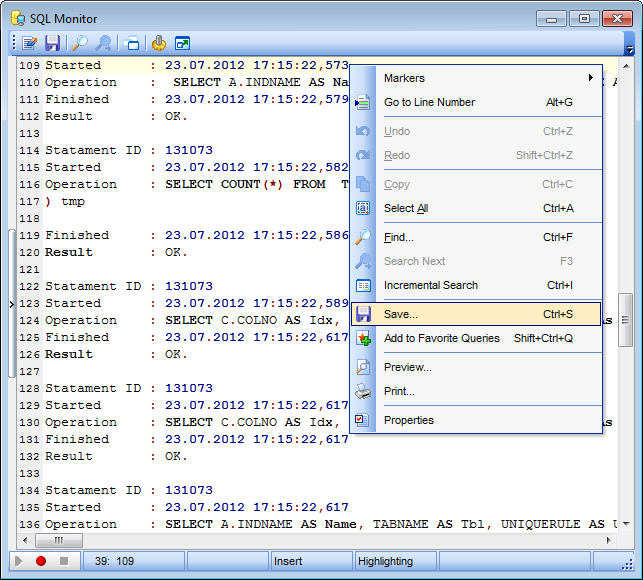Screen dimensions: 643x580
Task: Click the edit document icon in toolbar
Action: click(30, 43)
